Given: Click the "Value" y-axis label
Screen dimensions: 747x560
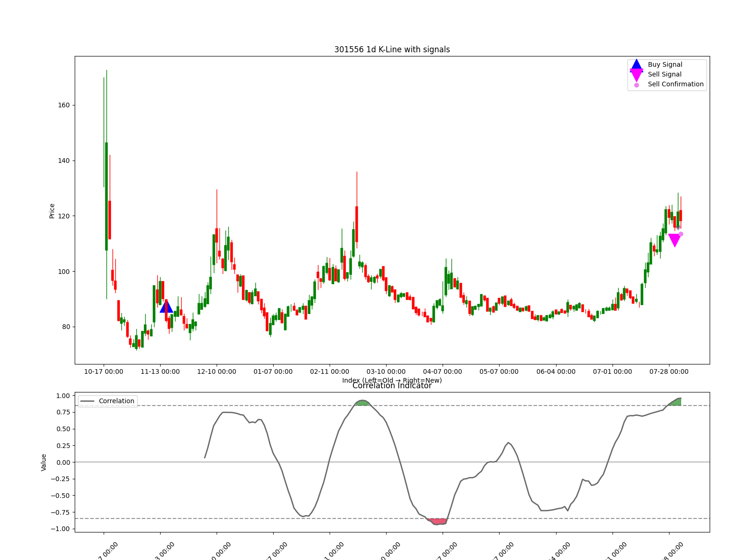Looking at the screenshot, I should [44, 462].
